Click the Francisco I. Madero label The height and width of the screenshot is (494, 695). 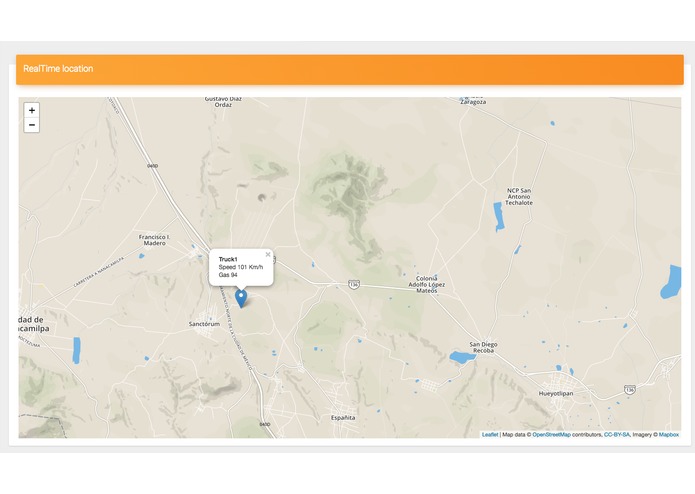click(x=154, y=240)
